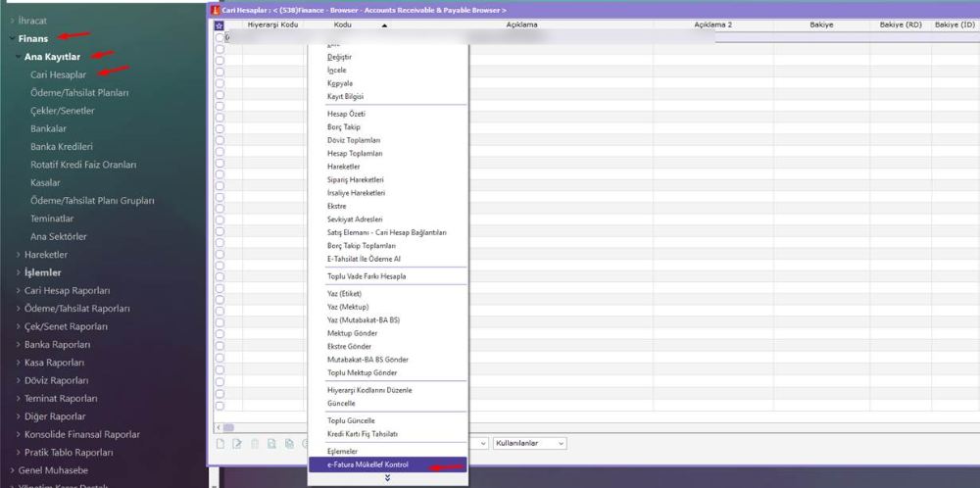Open the Kullanılanlar dropdown
The width and height of the screenshot is (980, 488).
point(530,443)
